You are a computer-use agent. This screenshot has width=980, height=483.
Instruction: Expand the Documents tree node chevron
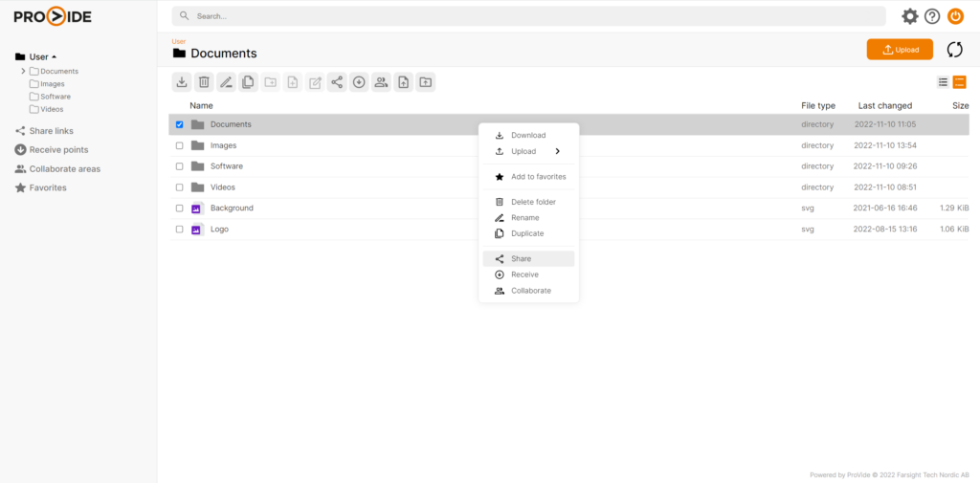(23, 71)
